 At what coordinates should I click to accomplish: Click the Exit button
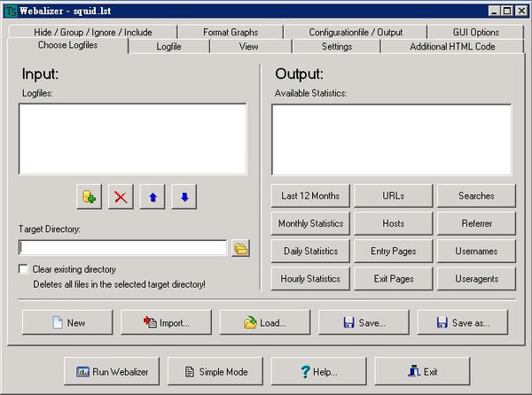[x=422, y=371]
